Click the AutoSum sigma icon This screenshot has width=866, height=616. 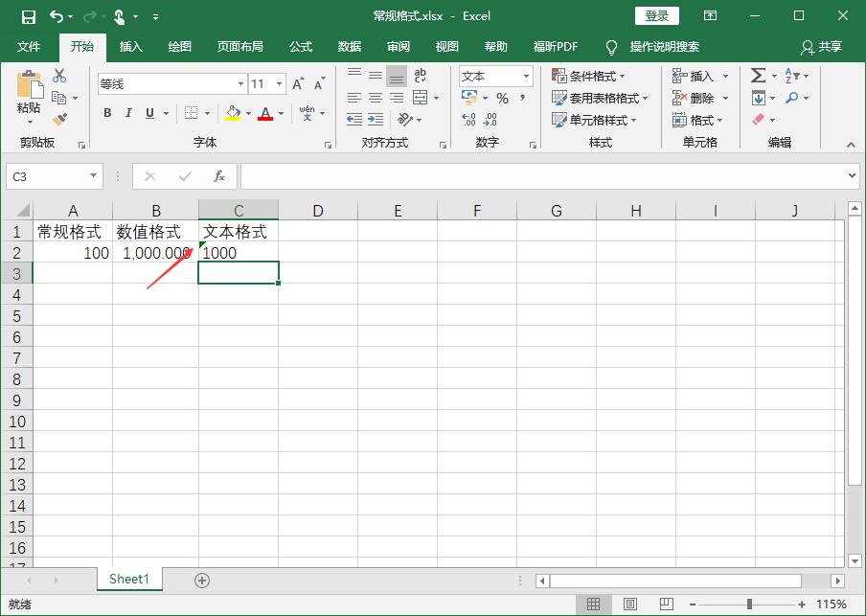pyautogui.click(x=758, y=76)
